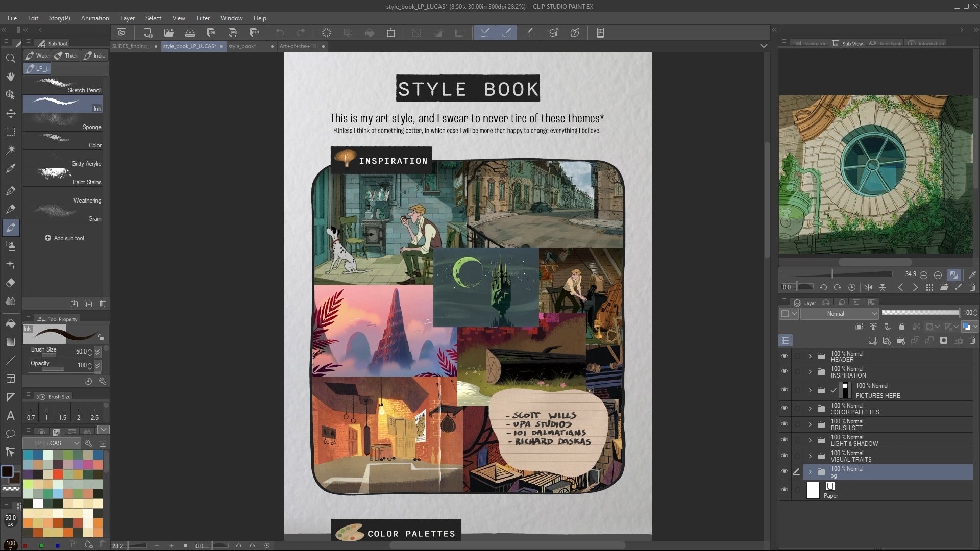Select the Rectangle selection tool
Image resolution: width=980 pixels, height=551 pixels.
10,132
